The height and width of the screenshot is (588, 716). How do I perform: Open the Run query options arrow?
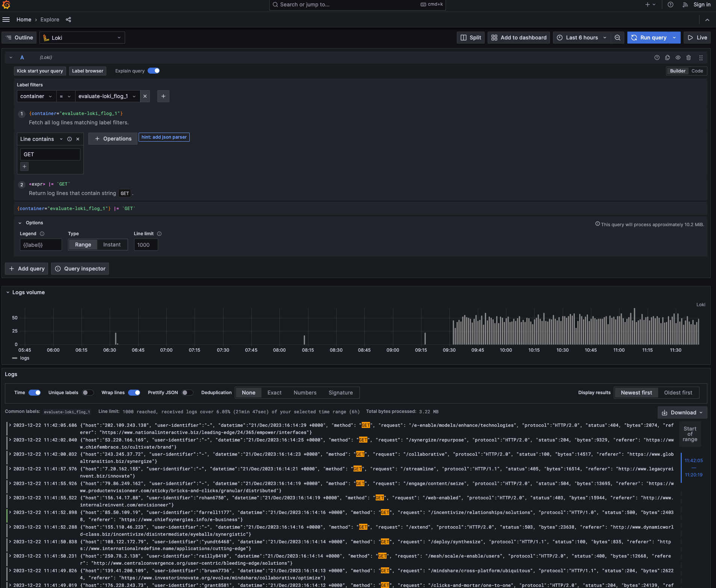click(x=675, y=38)
